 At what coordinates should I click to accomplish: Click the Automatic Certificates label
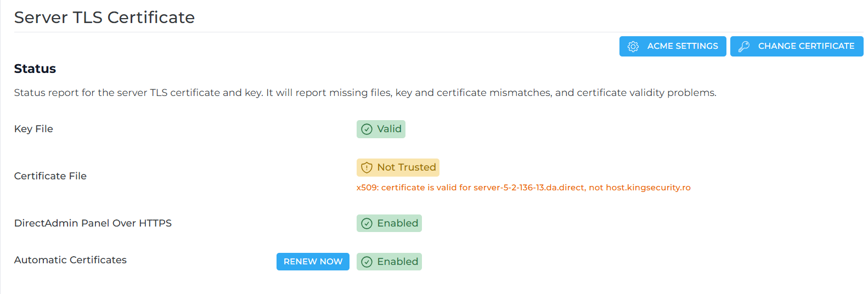pos(70,260)
